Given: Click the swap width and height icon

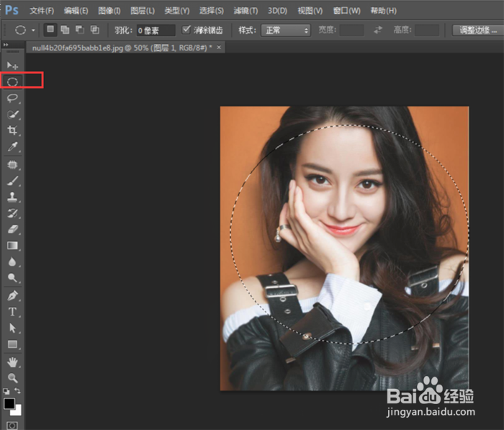Looking at the screenshot, I should tap(378, 30).
